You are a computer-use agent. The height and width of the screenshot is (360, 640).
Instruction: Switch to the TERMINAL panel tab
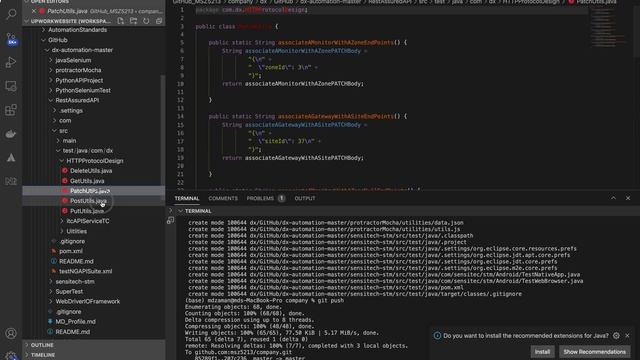pyautogui.click(x=187, y=198)
